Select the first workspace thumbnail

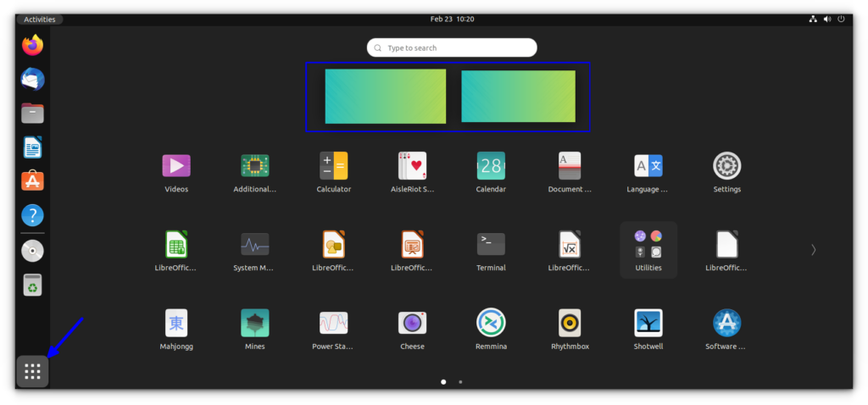[x=386, y=97]
